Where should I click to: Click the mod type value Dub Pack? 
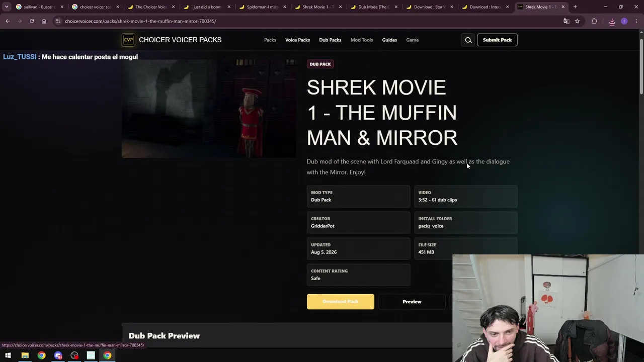321,200
